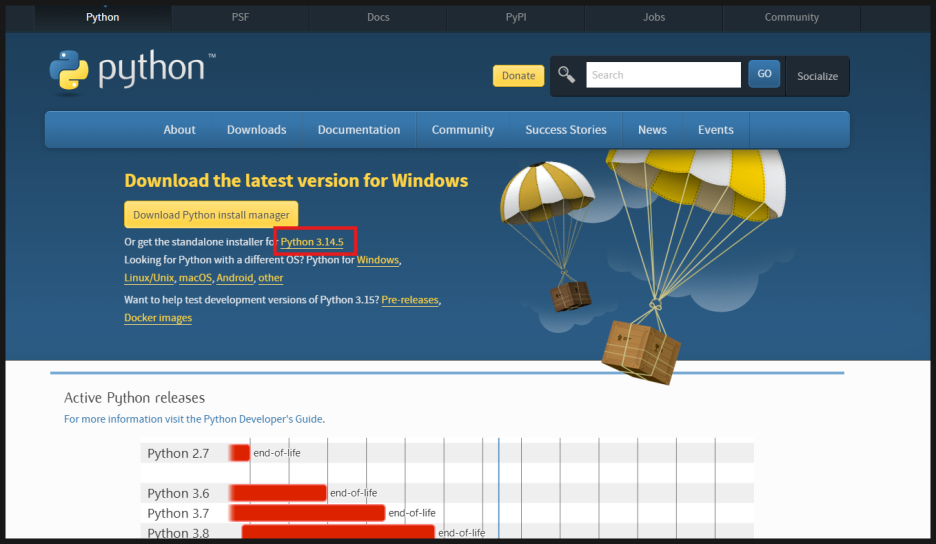Screen dimensions: 936x544
Task: Click the Python 2.7 red end-of-life bar
Action: [239, 453]
